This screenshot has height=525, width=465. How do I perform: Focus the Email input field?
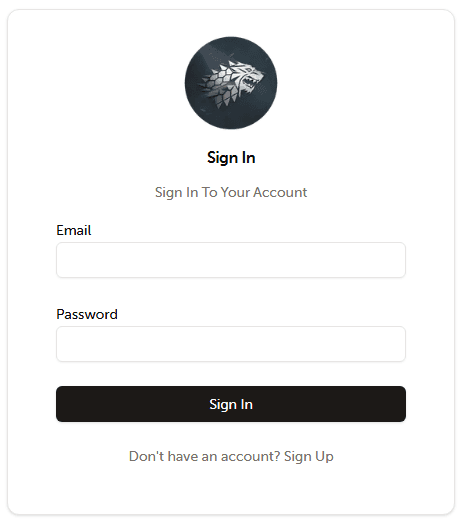[231, 260]
